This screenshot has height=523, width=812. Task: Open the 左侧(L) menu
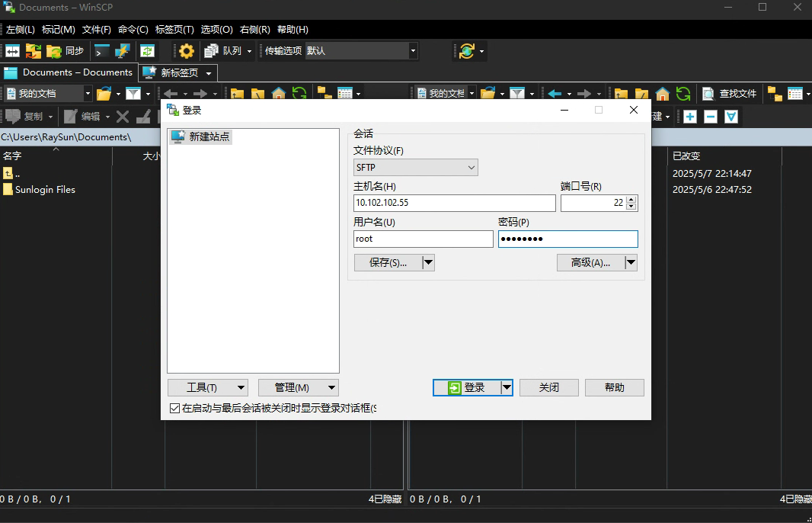[21, 30]
